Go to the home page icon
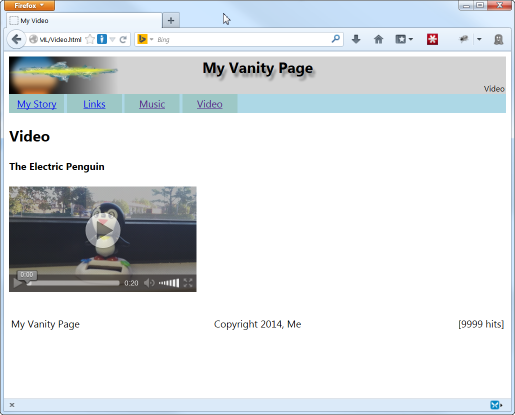The image size is (515, 415). pos(378,40)
